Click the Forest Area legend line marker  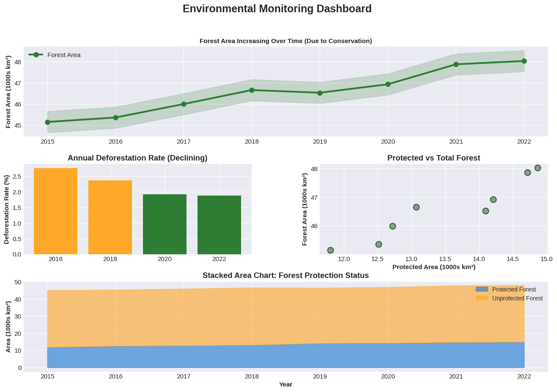pos(36,55)
